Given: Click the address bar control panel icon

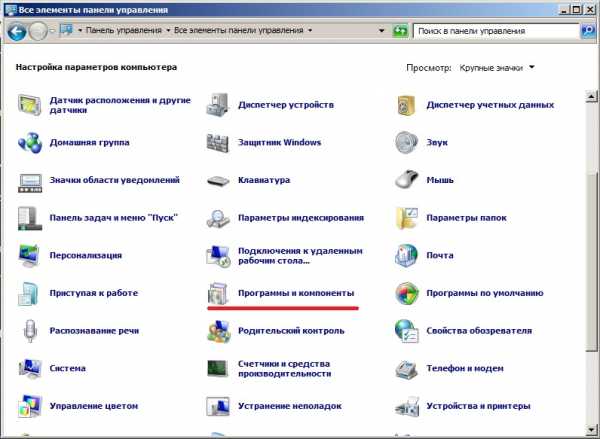Looking at the screenshot, I should tap(67, 30).
